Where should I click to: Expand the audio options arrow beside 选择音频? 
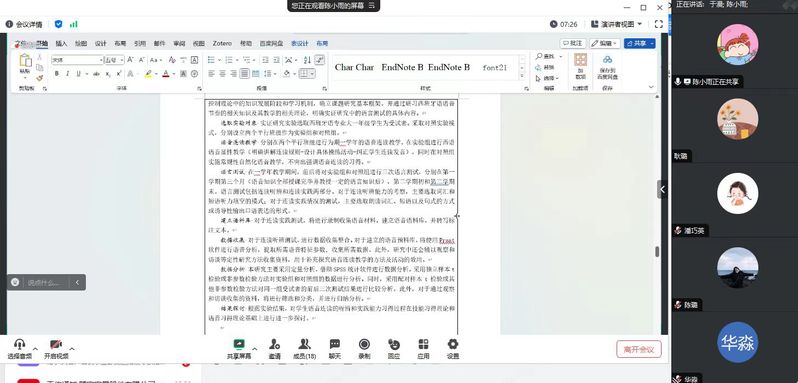36,348
